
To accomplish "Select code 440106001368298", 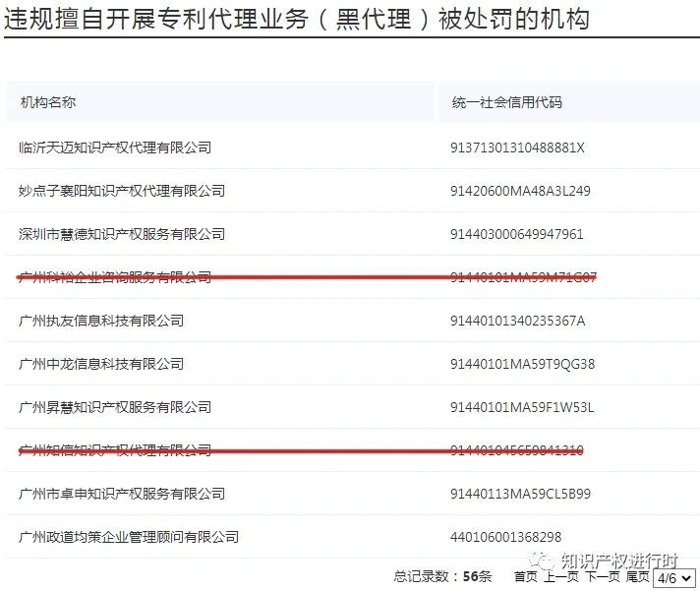I will (505, 538).
